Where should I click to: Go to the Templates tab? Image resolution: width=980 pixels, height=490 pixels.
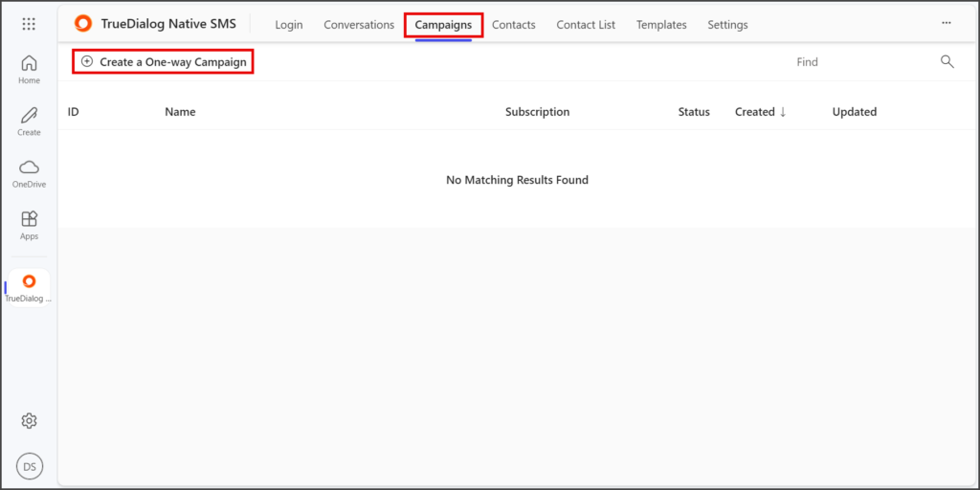pyautogui.click(x=661, y=25)
